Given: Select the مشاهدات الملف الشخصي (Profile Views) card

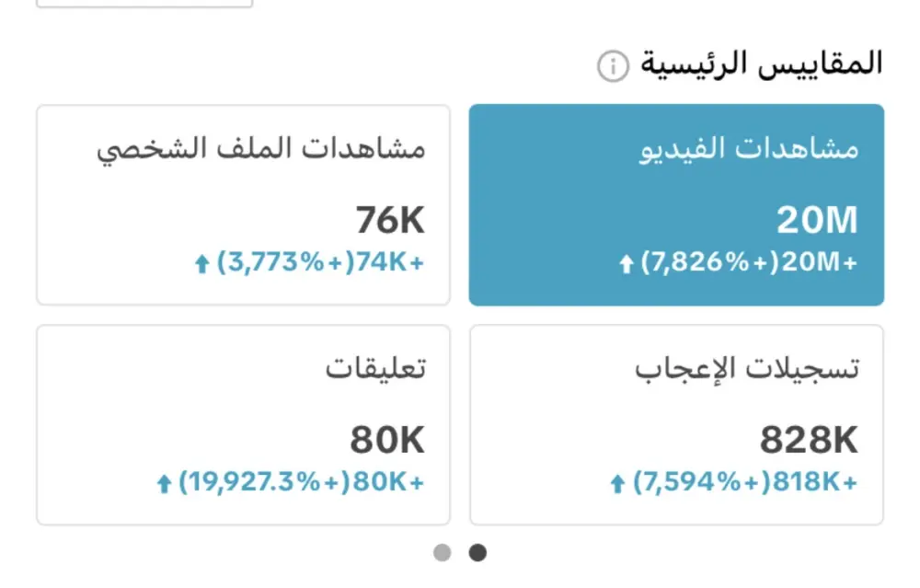Looking at the screenshot, I should pyautogui.click(x=244, y=202).
